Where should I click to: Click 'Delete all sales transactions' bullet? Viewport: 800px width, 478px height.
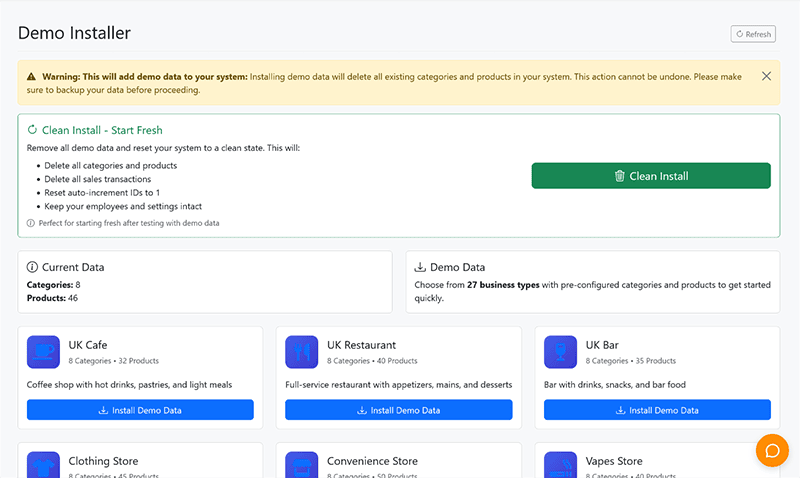click(97, 179)
